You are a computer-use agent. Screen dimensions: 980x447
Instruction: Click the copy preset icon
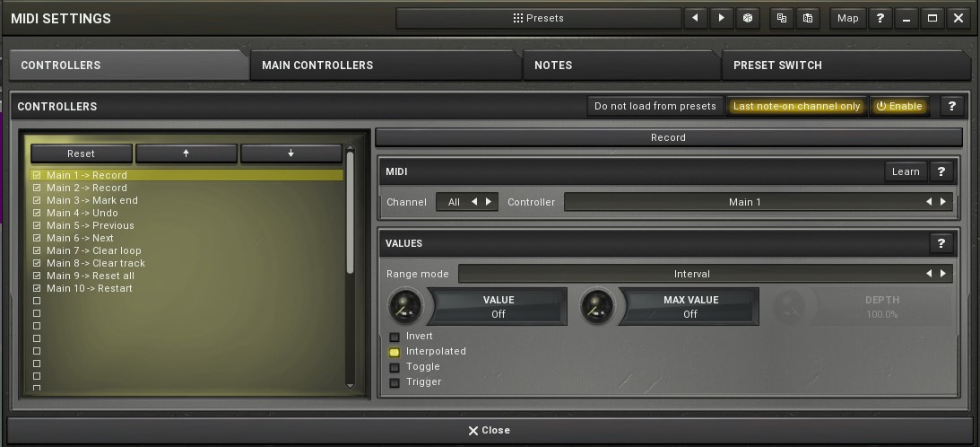(781, 18)
